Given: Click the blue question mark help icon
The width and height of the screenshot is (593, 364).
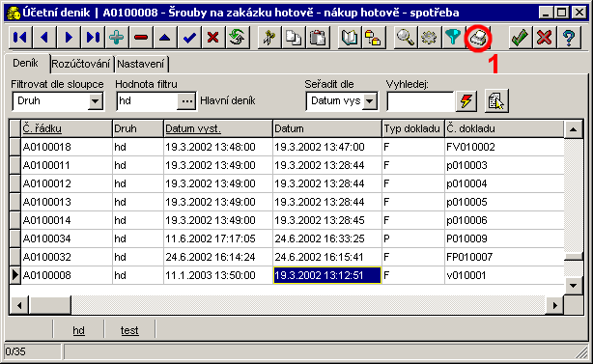Looking at the screenshot, I should [569, 38].
